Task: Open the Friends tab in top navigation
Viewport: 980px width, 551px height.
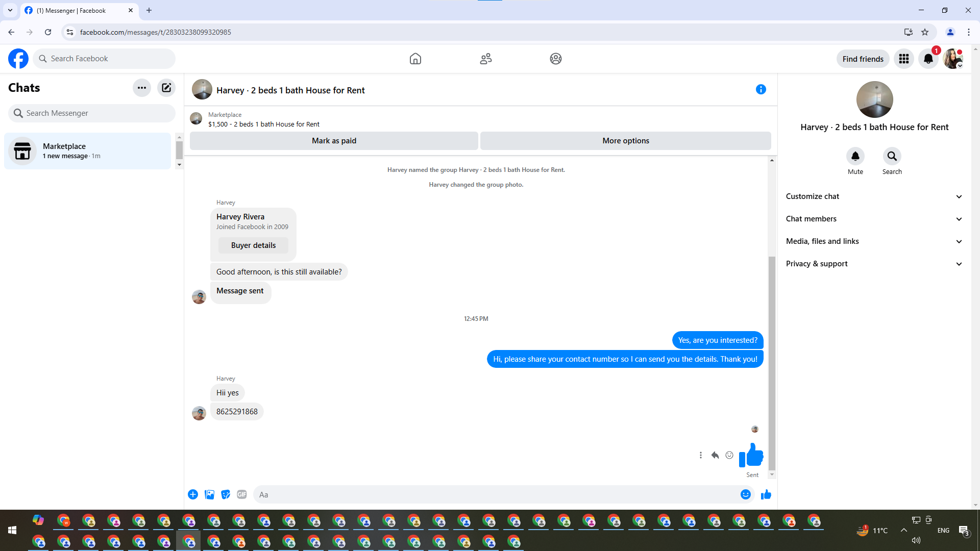Action: [x=485, y=59]
